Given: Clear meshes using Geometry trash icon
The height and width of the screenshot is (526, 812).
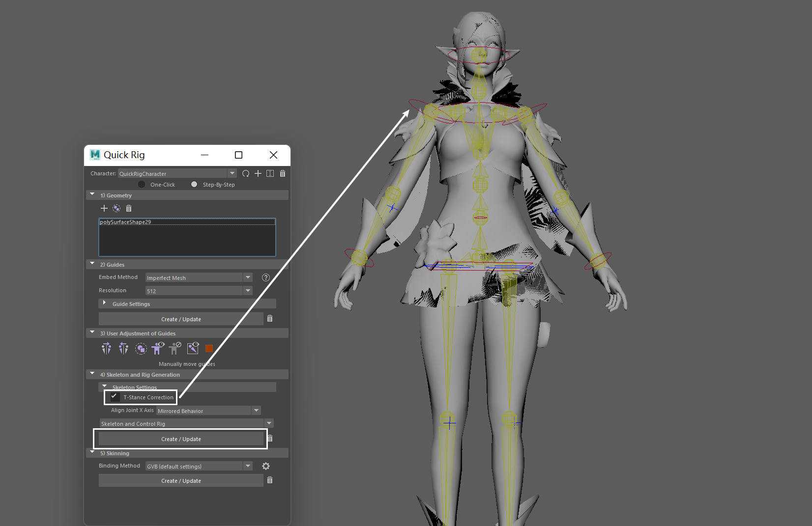Looking at the screenshot, I should [129, 208].
